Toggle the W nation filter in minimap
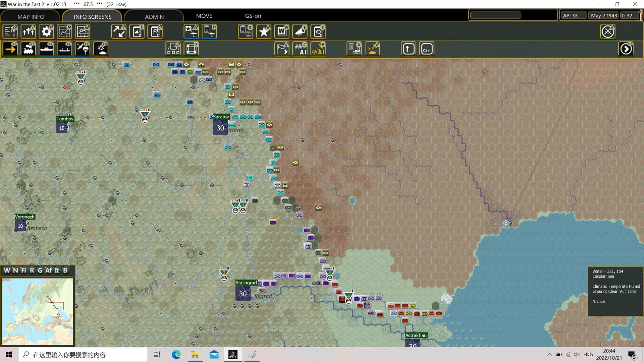 (7, 270)
